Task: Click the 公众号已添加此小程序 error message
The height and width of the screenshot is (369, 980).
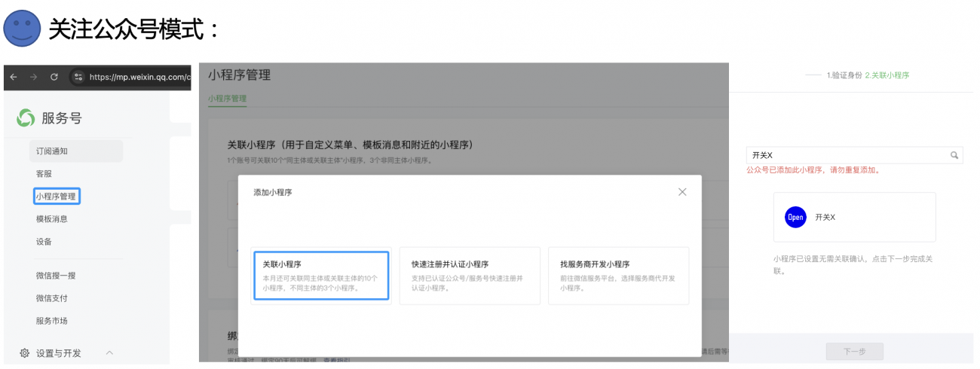Action: pyautogui.click(x=813, y=170)
